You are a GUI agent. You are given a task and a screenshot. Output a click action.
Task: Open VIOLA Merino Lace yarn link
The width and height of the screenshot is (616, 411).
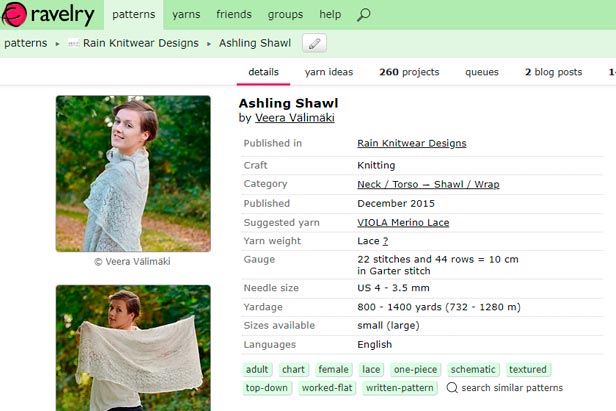pos(403,223)
